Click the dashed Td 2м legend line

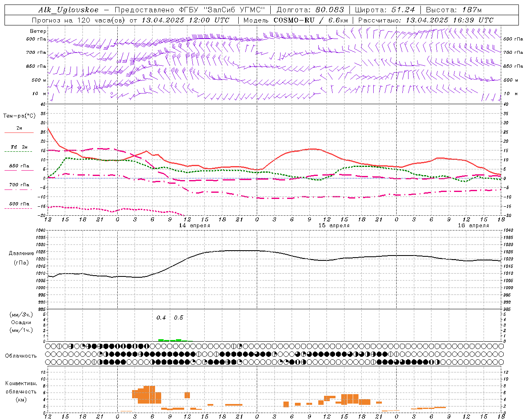click(18, 151)
